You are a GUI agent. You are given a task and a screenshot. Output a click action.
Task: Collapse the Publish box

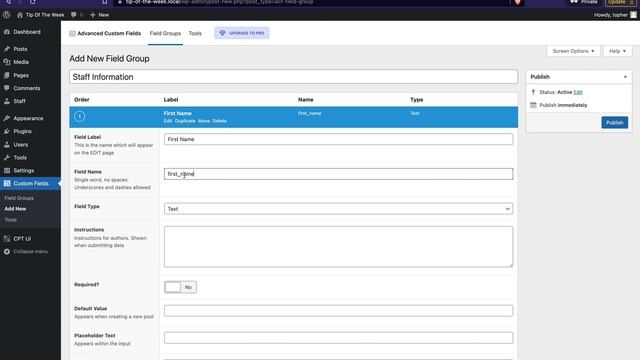pos(625,77)
